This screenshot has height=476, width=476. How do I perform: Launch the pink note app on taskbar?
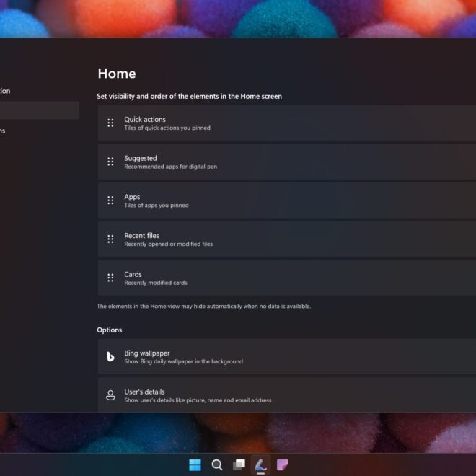click(283, 464)
